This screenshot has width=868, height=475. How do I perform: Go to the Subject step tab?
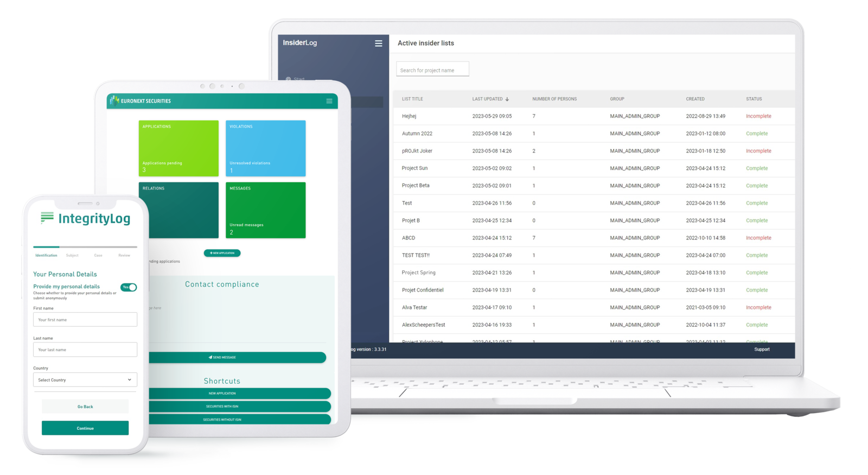click(72, 255)
